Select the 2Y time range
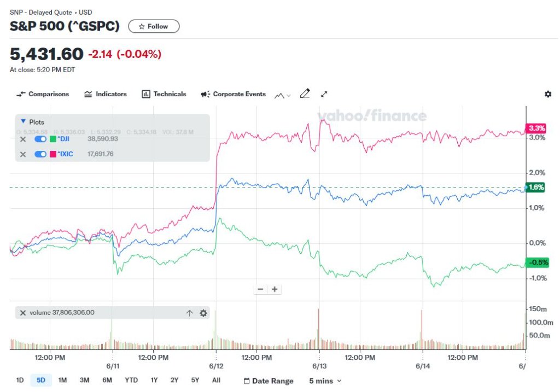 pos(174,380)
